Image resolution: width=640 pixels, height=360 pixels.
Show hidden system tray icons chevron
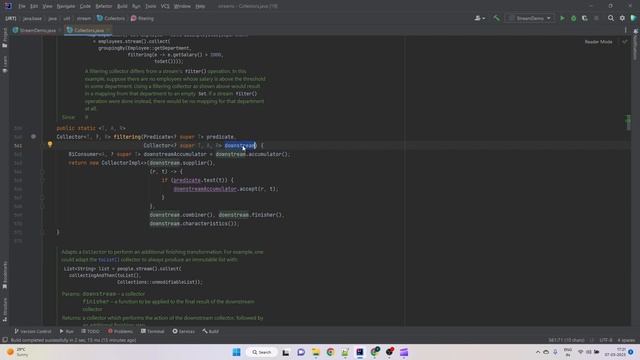coord(538,352)
